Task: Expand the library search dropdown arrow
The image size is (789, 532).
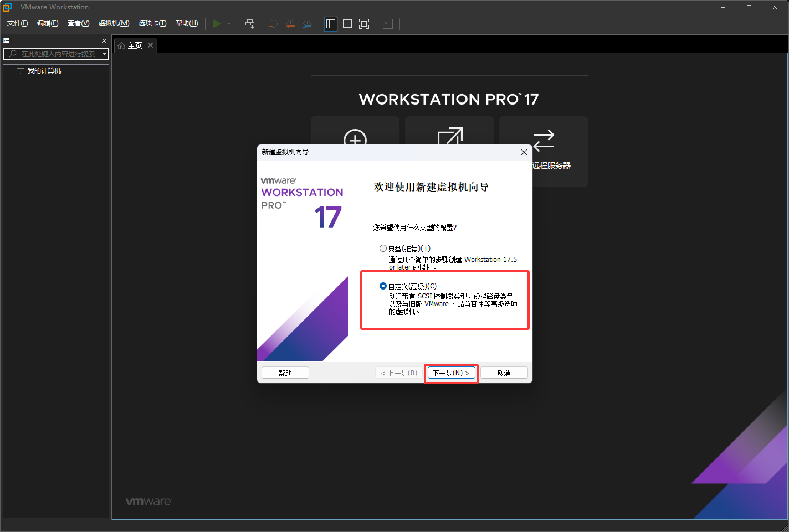Action: point(104,54)
